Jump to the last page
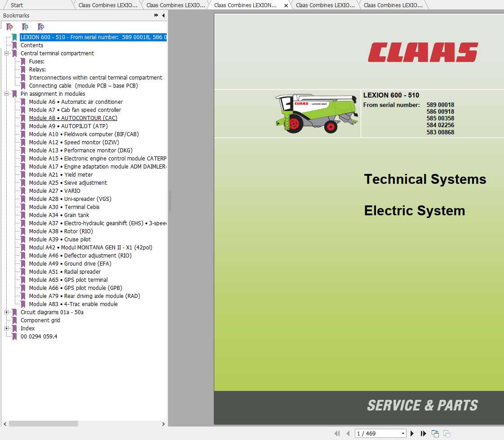 tap(424, 433)
